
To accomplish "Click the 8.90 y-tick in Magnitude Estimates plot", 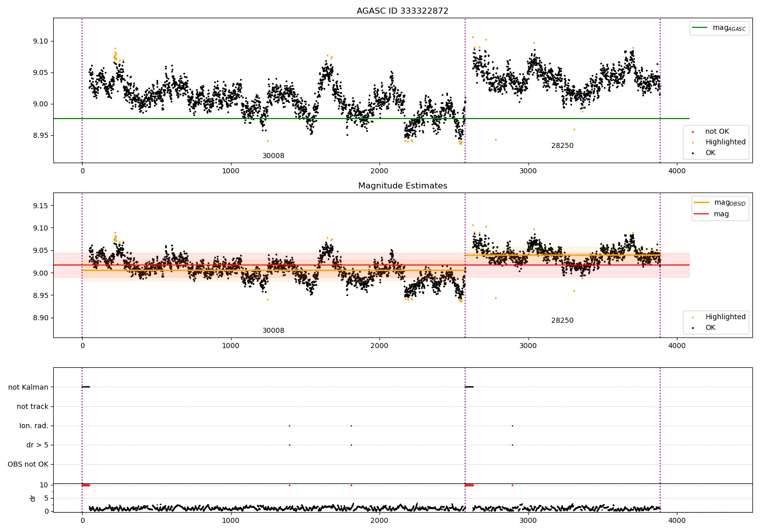I will pos(40,318).
